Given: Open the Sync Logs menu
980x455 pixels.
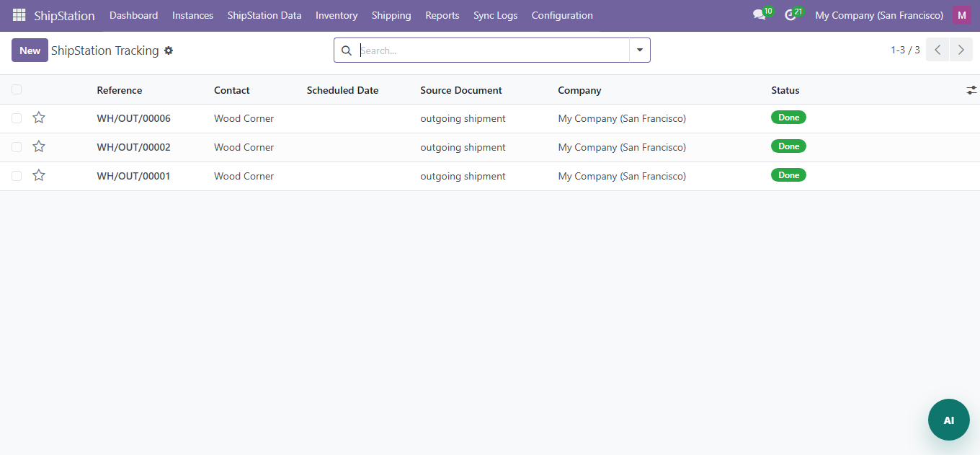Looking at the screenshot, I should pyautogui.click(x=495, y=15).
